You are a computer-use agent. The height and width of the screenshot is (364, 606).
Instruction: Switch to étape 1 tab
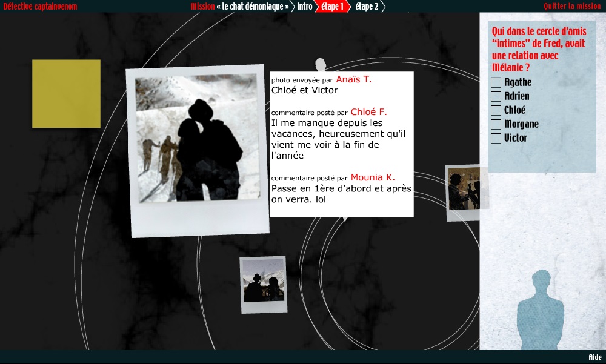(x=333, y=7)
